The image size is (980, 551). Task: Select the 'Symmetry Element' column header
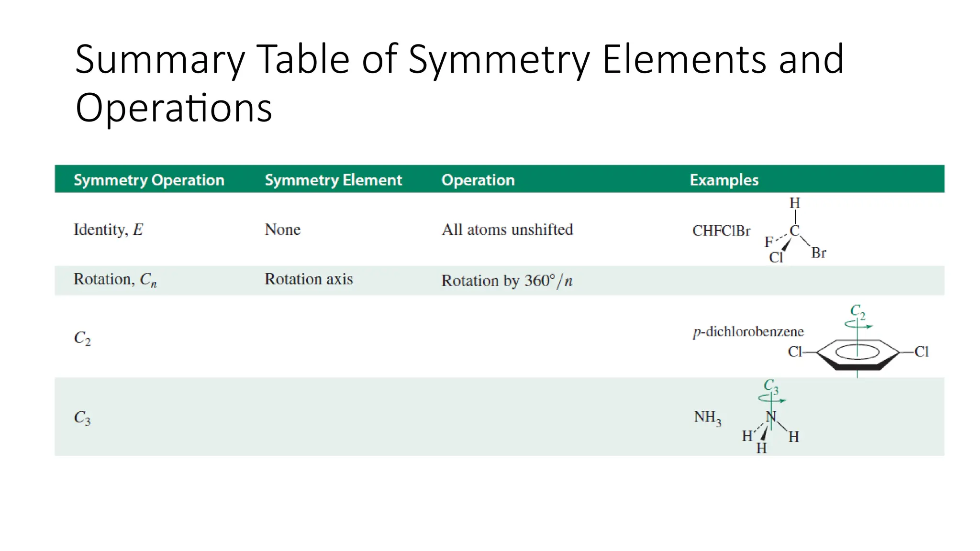333,180
